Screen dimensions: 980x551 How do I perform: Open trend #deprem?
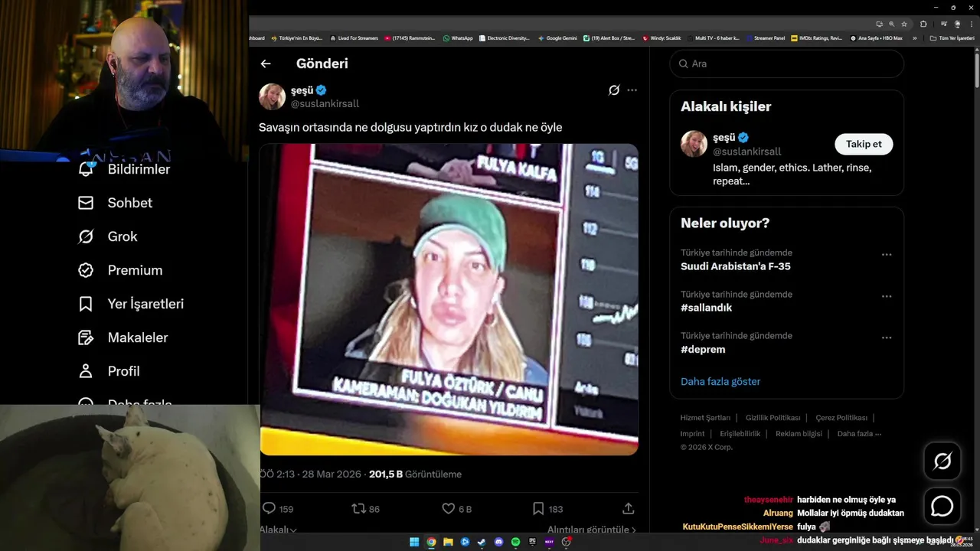pos(703,349)
